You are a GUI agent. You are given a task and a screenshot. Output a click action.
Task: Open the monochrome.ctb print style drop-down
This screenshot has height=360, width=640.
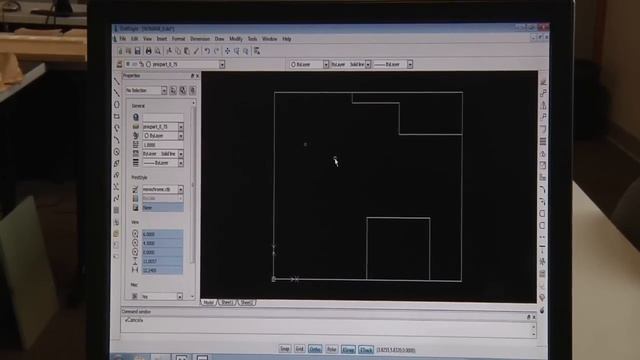[180, 189]
